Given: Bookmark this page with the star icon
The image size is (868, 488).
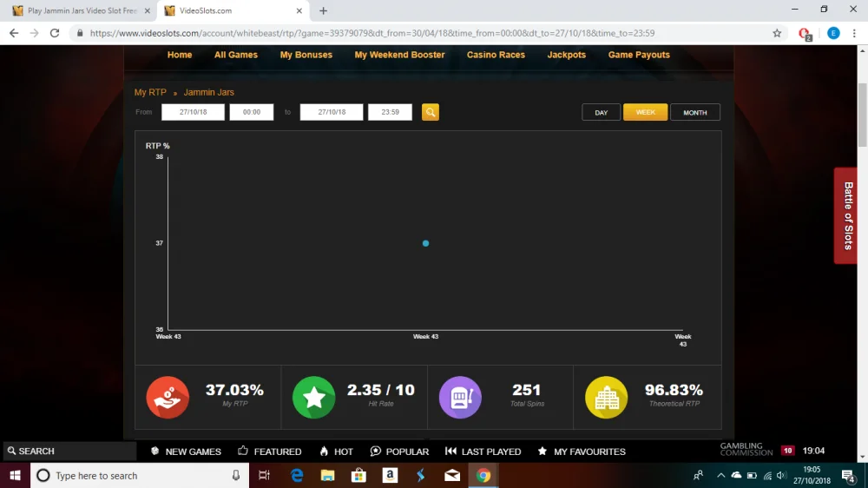Looking at the screenshot, I should [777, 33].
